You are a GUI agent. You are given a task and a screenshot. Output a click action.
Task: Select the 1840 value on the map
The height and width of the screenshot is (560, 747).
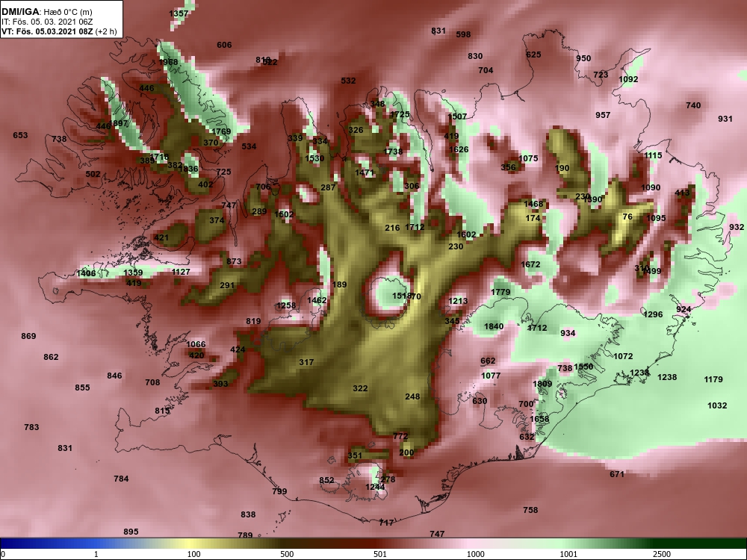pos(494,326)
